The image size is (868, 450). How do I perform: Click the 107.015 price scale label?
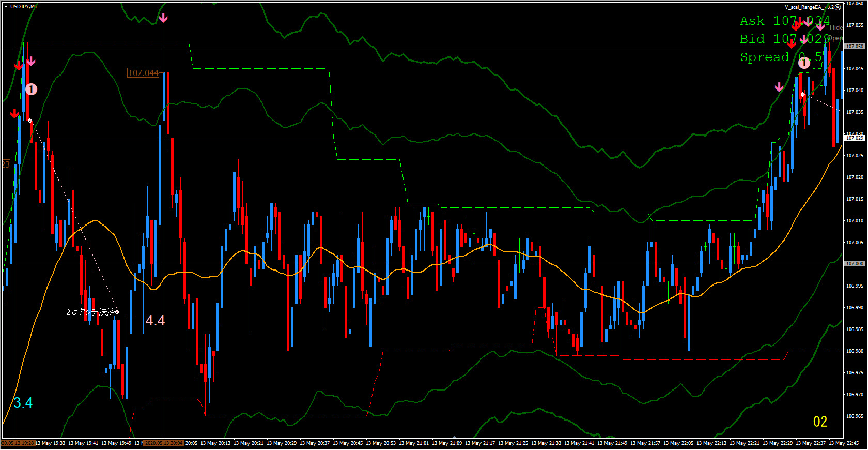pos(855,199)
